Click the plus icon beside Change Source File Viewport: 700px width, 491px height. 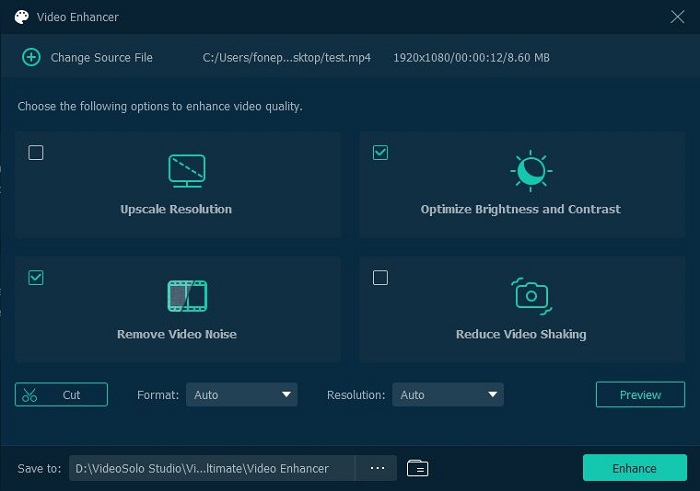pyautogui.click(x=31, y=57)
